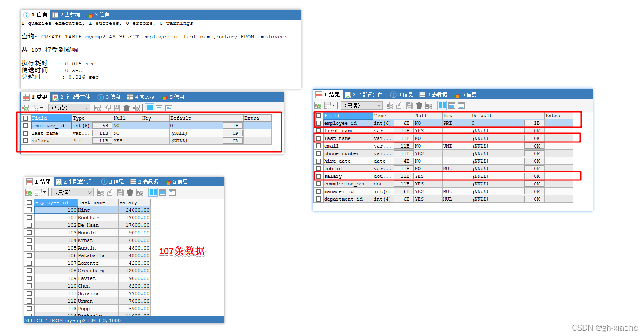Screen dimensions: 644x336
Task: Check the commission_pct row checkbox
Action: [x=318, y=184]
